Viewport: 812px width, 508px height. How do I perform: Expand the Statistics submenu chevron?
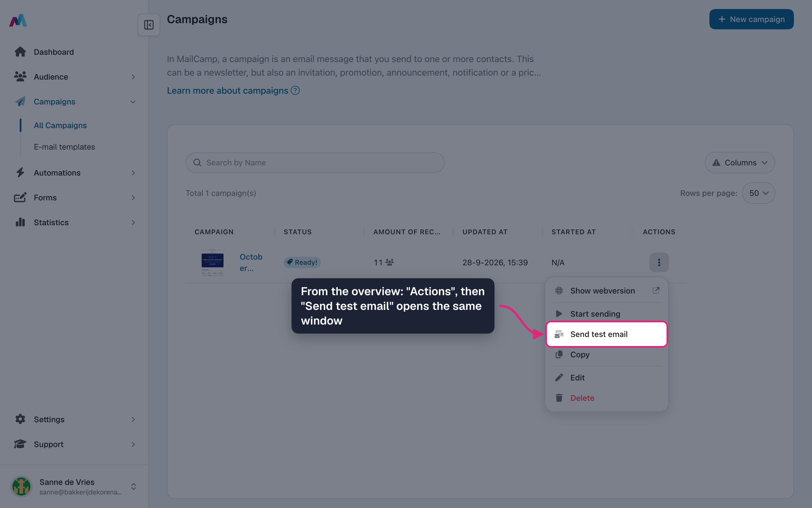pyautogui.click(x=133, y=222)
